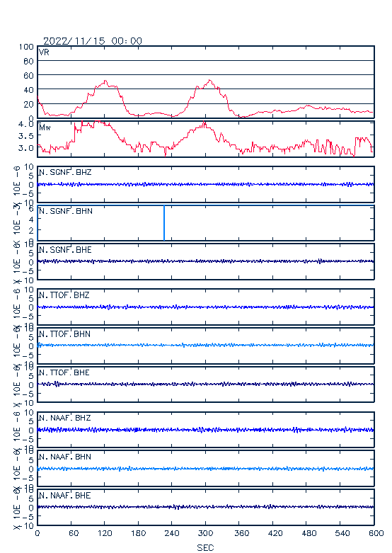Click the 480 tick label on time axis
This screenshot has width=392, height=553.
[x=309, y=533]
